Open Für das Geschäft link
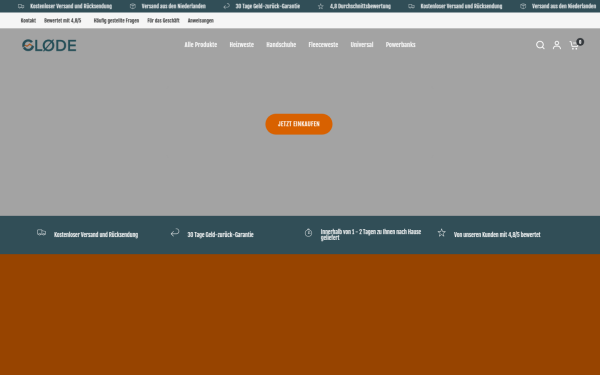The width and height of the screenshot is (600, 375). 163,21
